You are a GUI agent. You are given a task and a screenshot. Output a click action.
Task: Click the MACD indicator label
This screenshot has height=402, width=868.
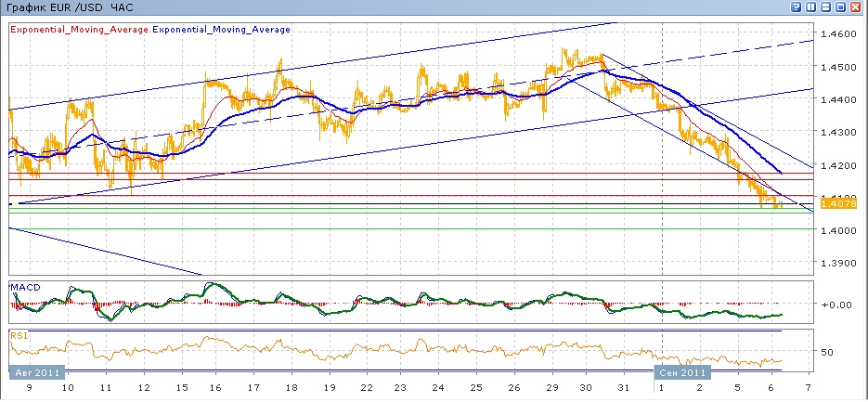[x=23, y=287]
